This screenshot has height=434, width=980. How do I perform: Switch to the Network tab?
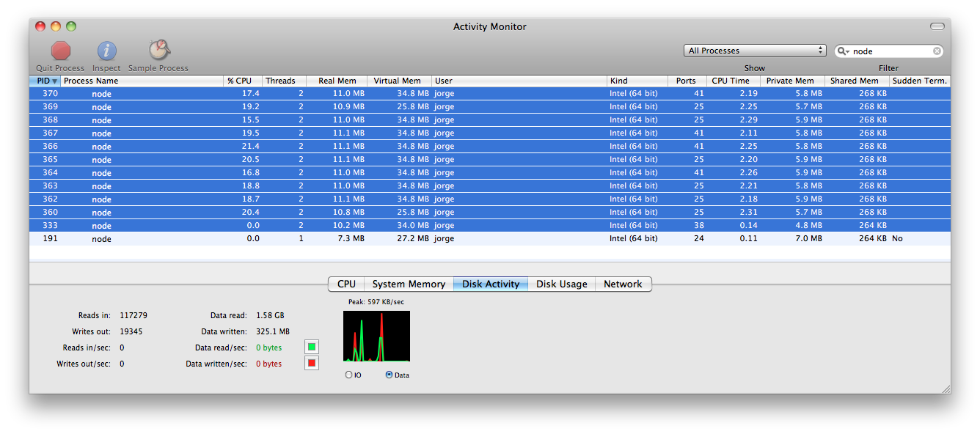click(623, 284)
